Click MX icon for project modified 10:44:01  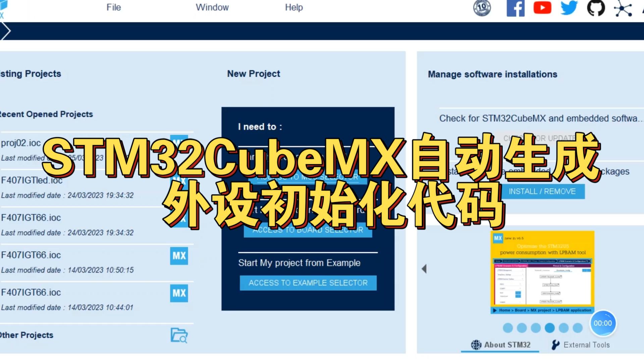point(179,293)
